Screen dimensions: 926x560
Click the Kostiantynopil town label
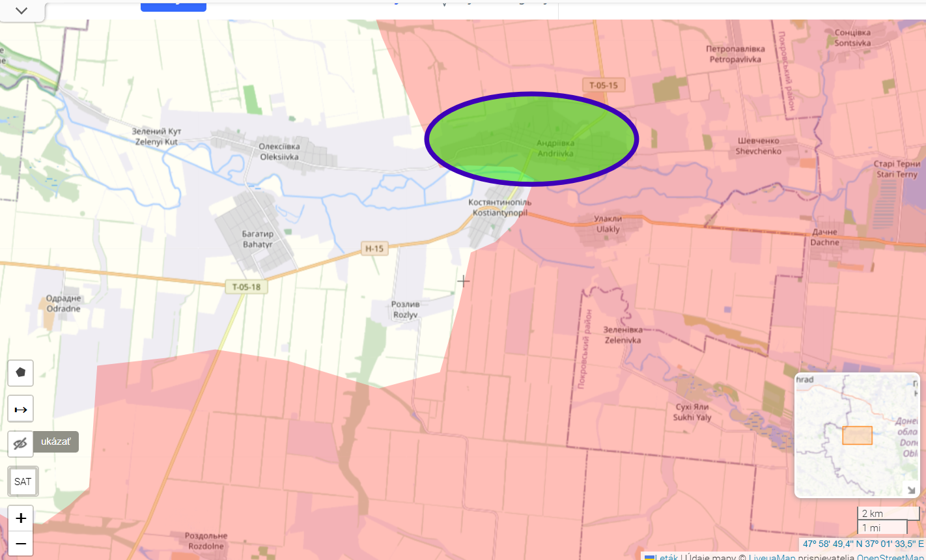point(499,208)
